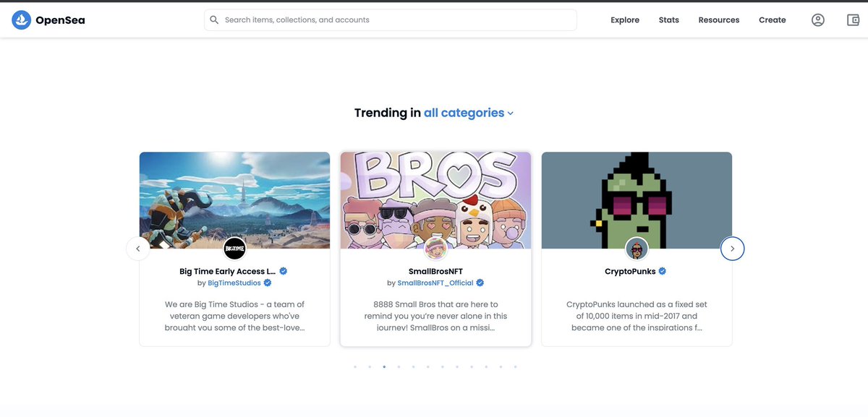Open the Explore menu

(625, 20)
